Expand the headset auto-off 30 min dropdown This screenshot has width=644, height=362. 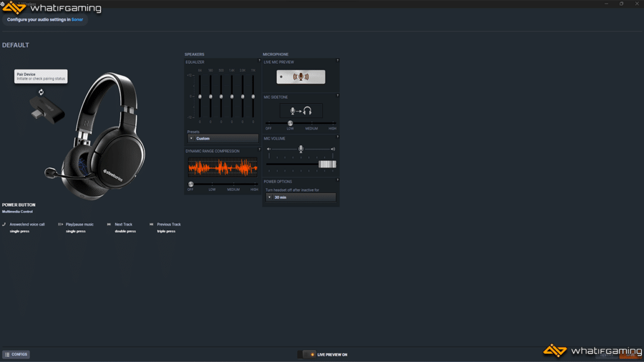pyautogui.click(x=301, y=197)
